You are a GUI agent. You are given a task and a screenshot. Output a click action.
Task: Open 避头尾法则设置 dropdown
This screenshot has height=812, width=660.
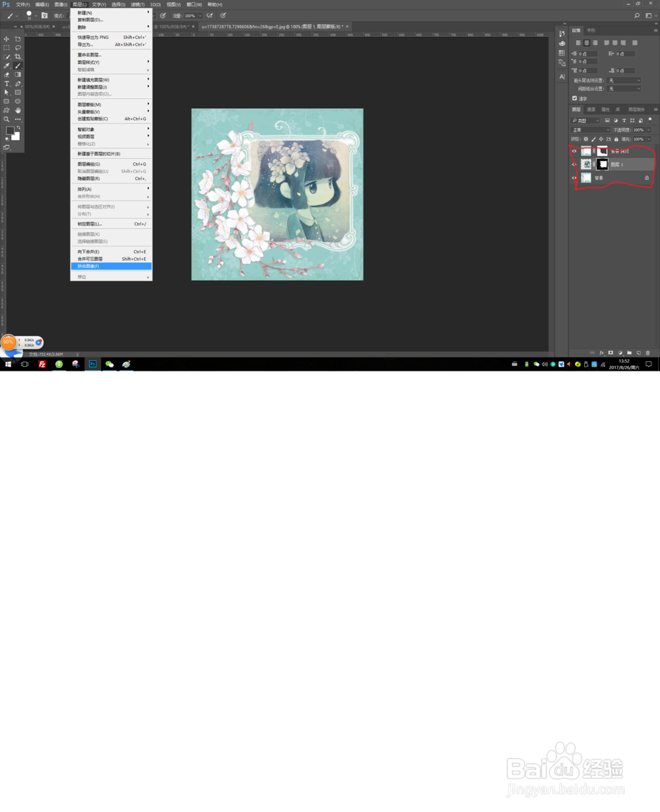pos(624,80)
